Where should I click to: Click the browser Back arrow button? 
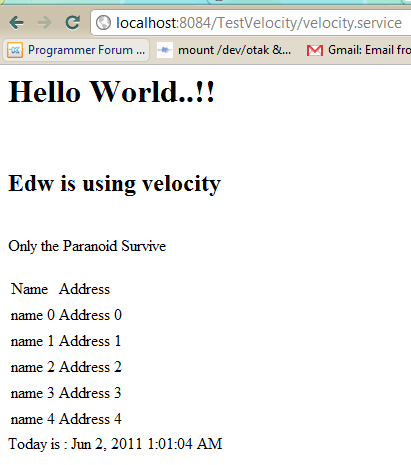[16, 23]
